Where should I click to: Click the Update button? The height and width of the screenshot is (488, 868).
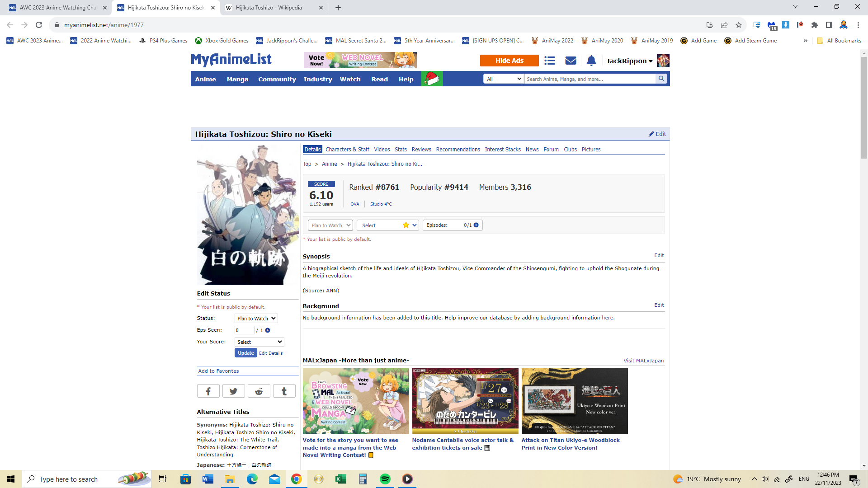(245, 353)
